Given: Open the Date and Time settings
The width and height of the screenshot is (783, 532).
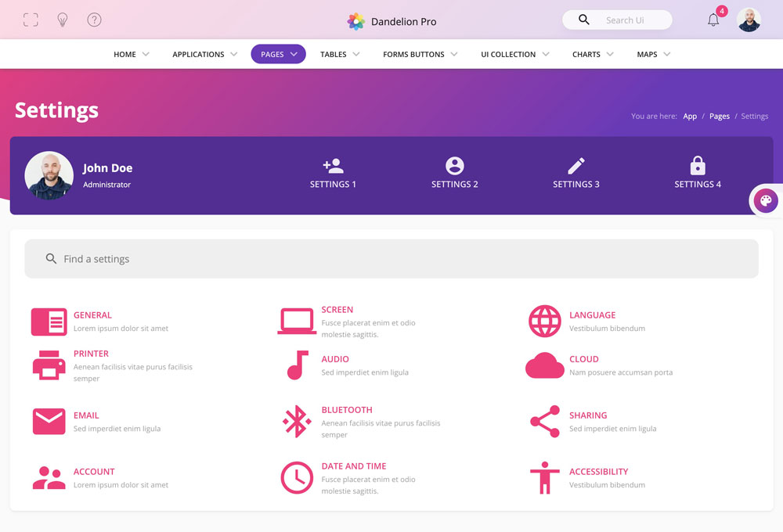Looking at the screenshot, I should click(x=353, y=466).
